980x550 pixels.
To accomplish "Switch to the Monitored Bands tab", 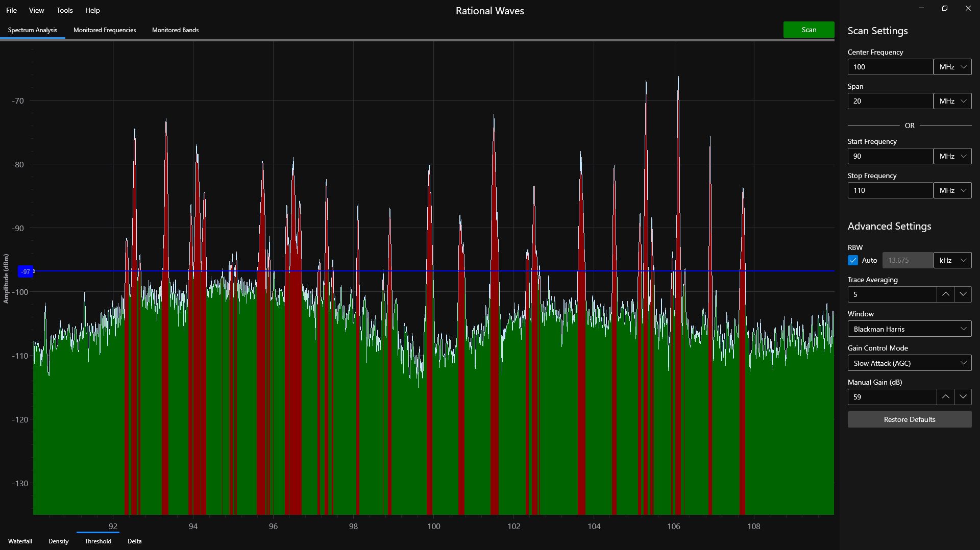I will [175, 30].
